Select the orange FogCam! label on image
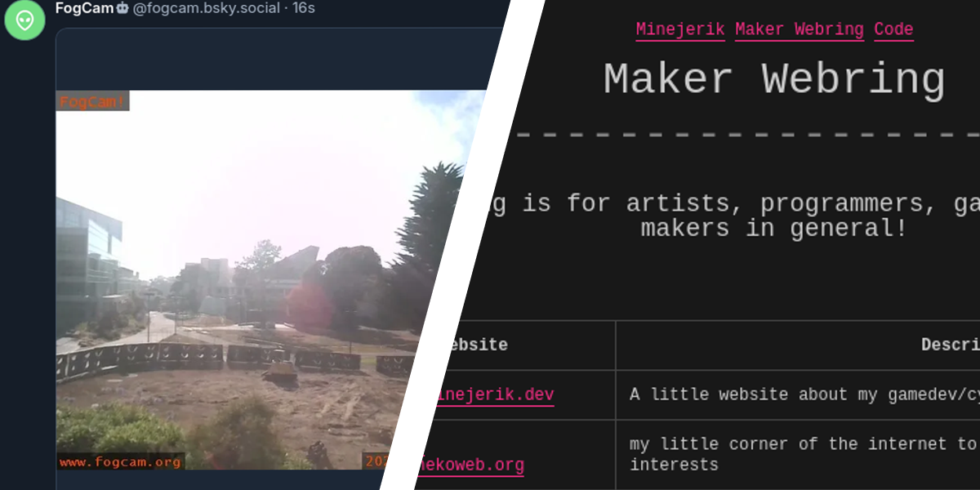This screenshot has height=490, width=980. [92, 101]
